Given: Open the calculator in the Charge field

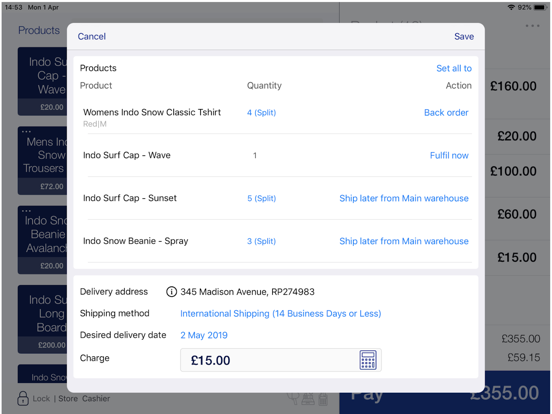Looking at the screenshot, I should (x=368, y=360).
